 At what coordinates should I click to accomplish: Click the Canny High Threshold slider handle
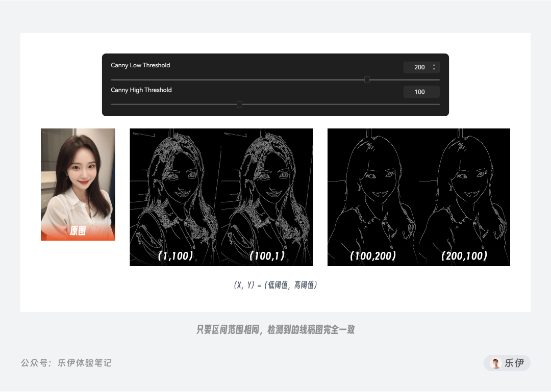[x=239, y=104]
